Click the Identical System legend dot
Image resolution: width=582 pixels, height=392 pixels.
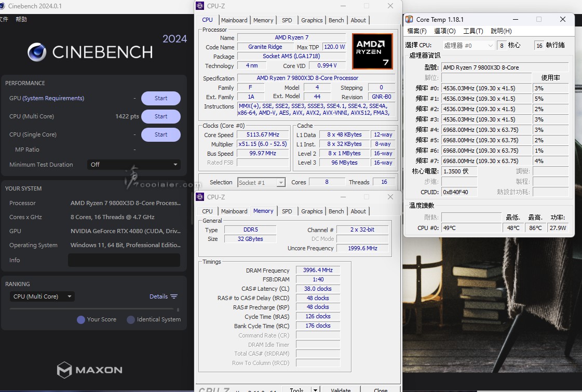(x=131, y=320)
